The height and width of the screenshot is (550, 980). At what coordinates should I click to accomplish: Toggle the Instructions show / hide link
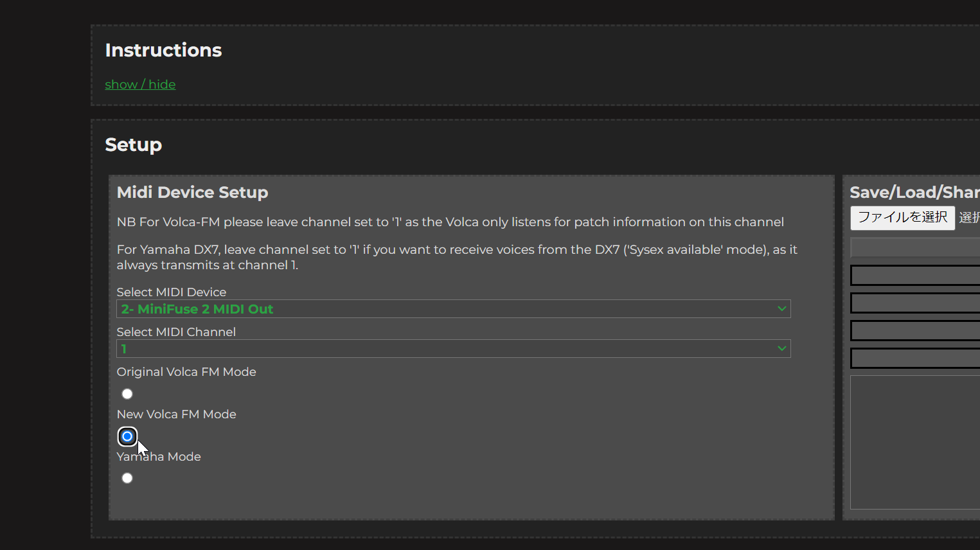point(140,84)
